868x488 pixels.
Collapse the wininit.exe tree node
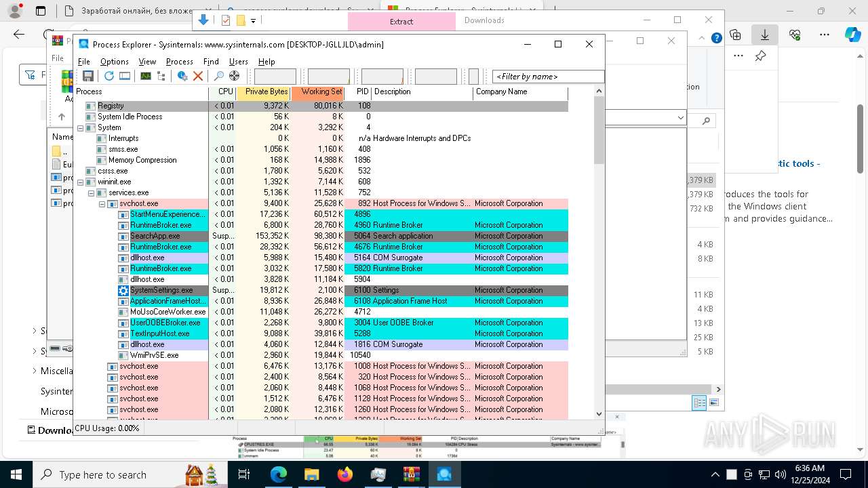[80, 182]
